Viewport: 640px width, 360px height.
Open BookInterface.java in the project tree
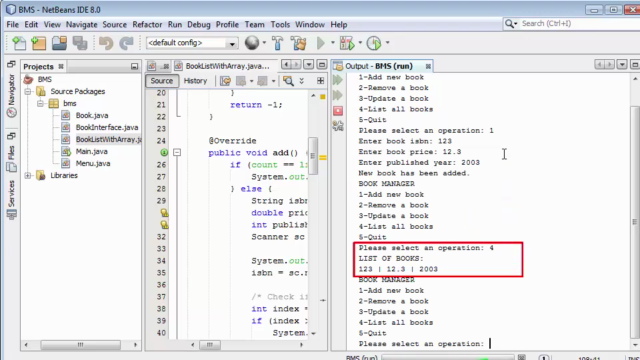(107, 127)
